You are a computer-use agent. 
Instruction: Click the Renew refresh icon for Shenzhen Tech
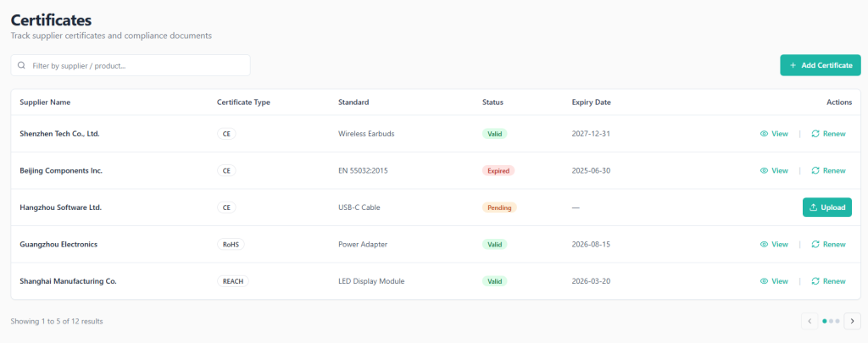coord(815,134)
